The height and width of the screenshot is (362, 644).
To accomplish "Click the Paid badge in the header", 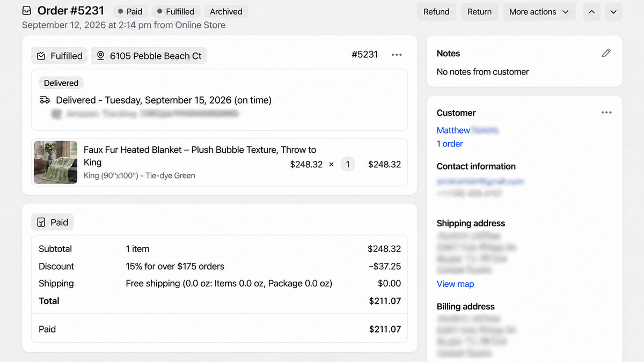I will pyautogui.click(x=130, y=12).
